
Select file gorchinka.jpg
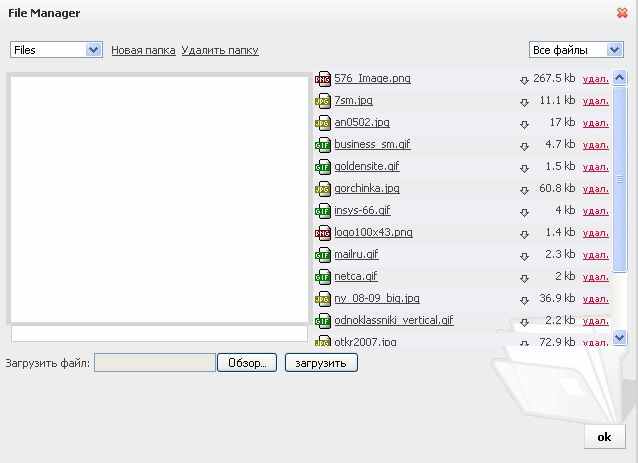367,188
